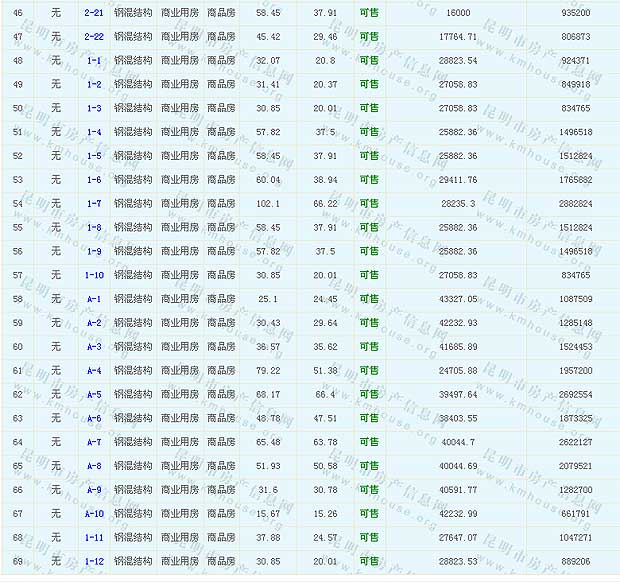Open details for room 1-5
This screenshot has width=620, height=582.
(x=94, y=156)
